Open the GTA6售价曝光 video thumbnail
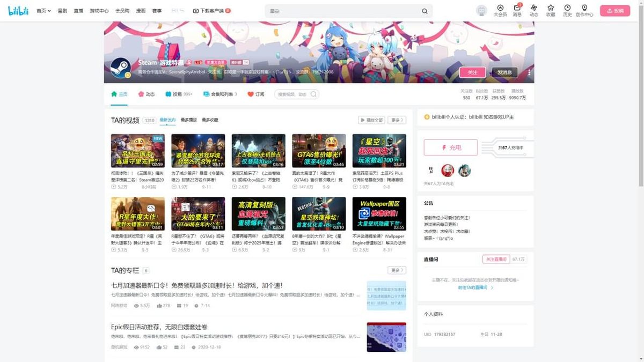644x362 pixels. (319, 151)
